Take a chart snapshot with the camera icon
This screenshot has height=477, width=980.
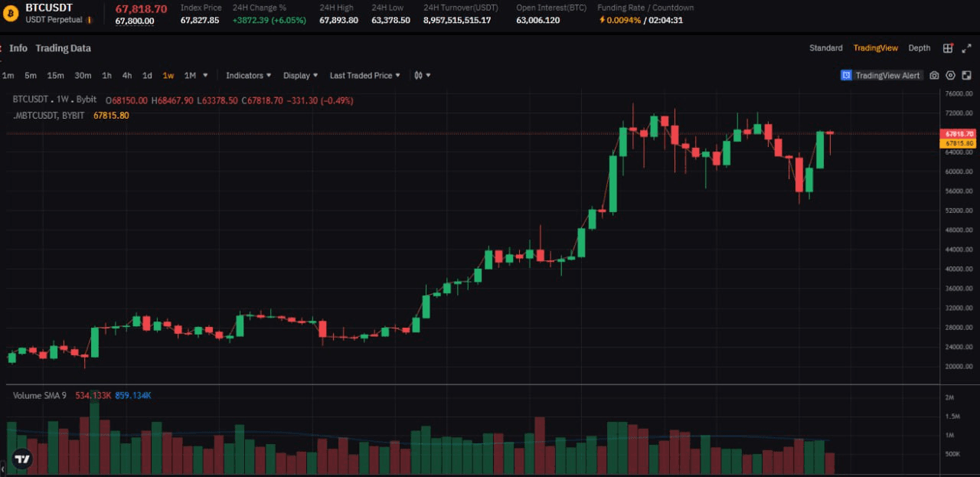[x=934, y=76]
